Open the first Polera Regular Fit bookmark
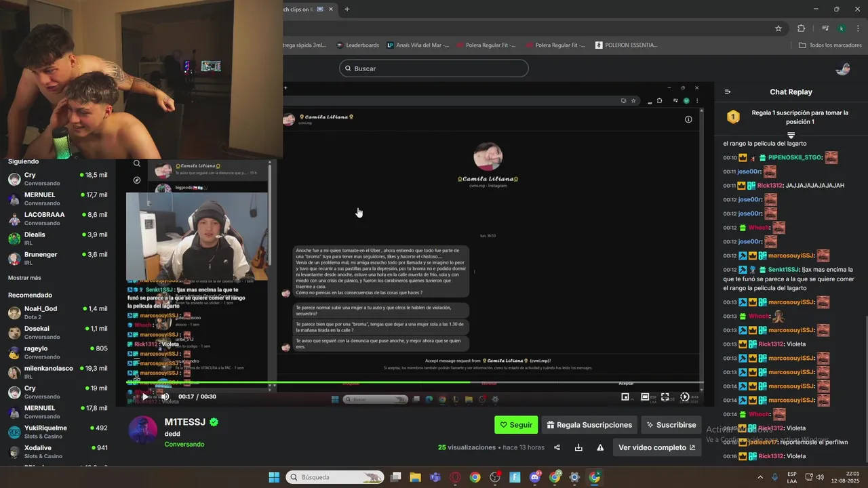The image size is (868, 488). (x=486, y=45)
